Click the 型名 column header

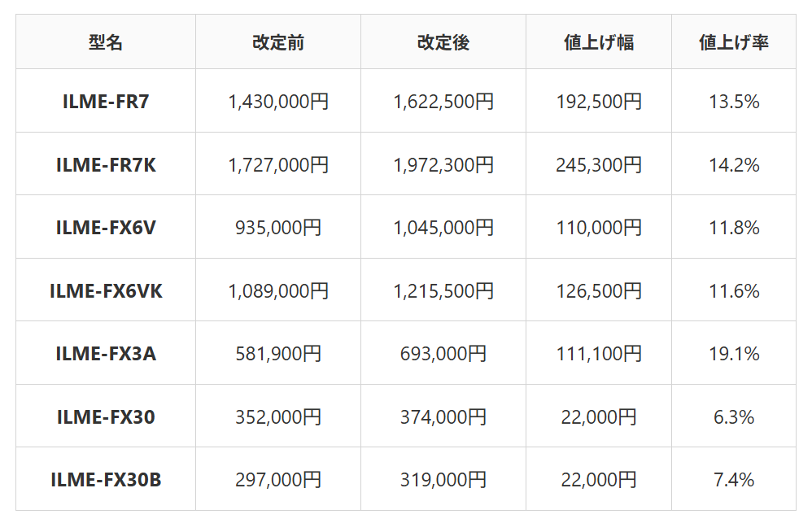coord(106,42)
